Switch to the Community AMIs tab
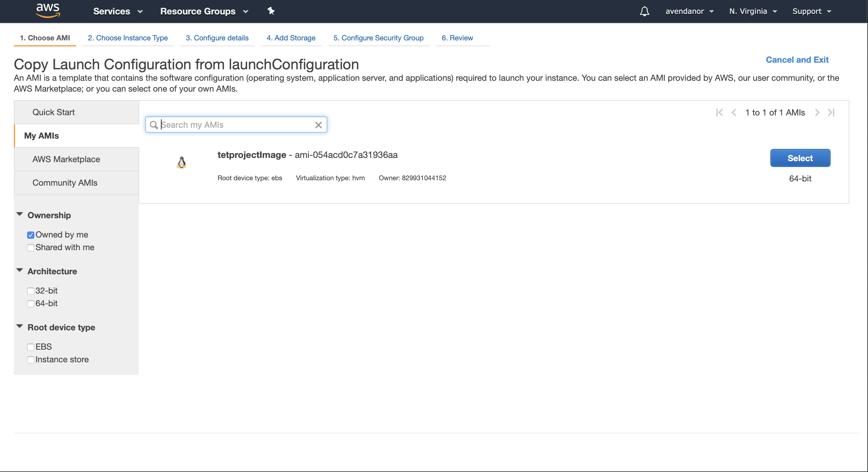This screenshot has width=868, height=472. coord(65,183)
